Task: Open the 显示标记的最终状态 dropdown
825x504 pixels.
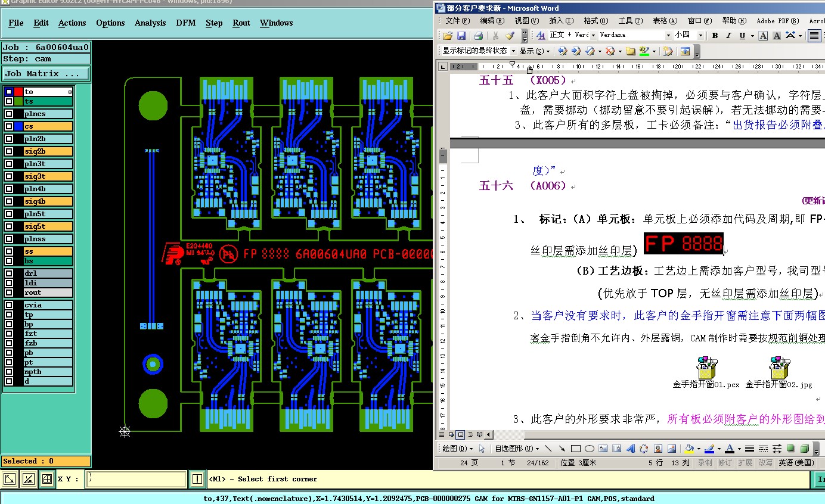Action: pyautogui.click(x=513, y=51)
